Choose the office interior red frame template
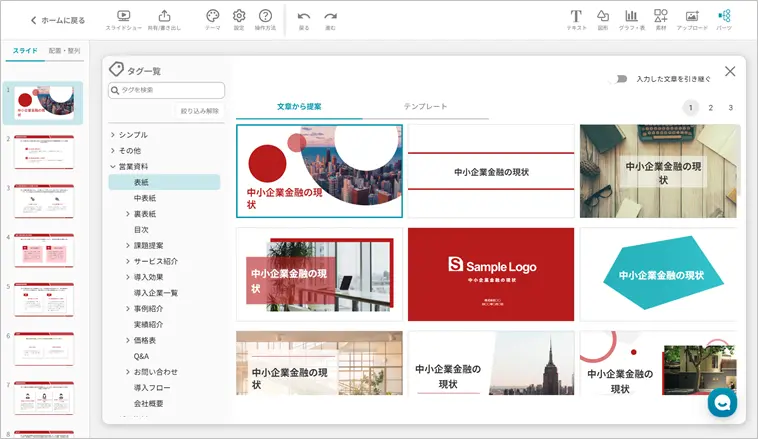 (320, 274)
